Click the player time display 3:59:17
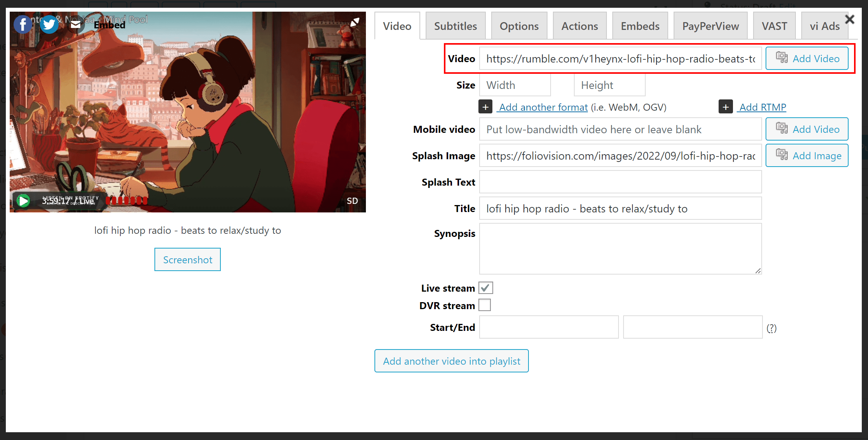This screenshot has height=440, width=868. coord(56,201)
